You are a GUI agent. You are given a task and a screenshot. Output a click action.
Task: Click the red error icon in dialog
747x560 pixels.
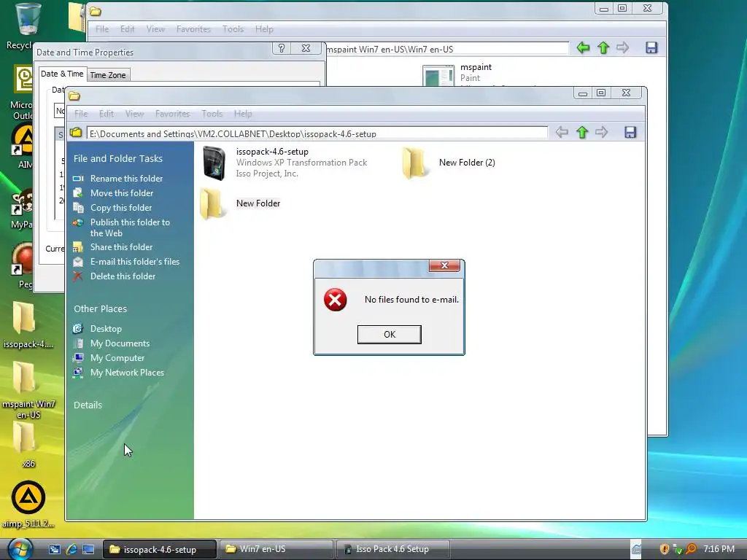336,300
